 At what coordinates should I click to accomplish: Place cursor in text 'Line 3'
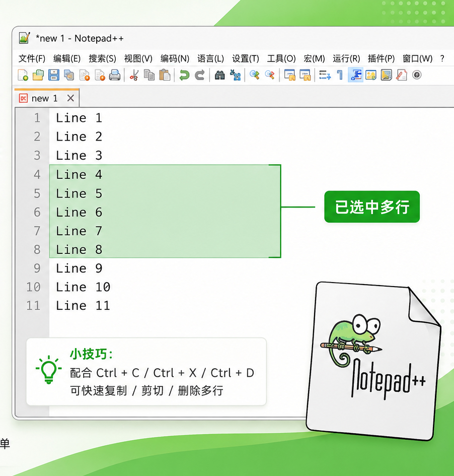79,156
